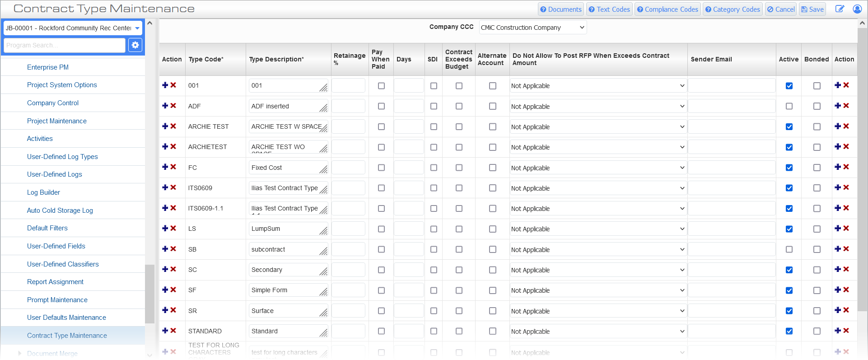Insert a row using plus icon beside 001

[165, 85]
